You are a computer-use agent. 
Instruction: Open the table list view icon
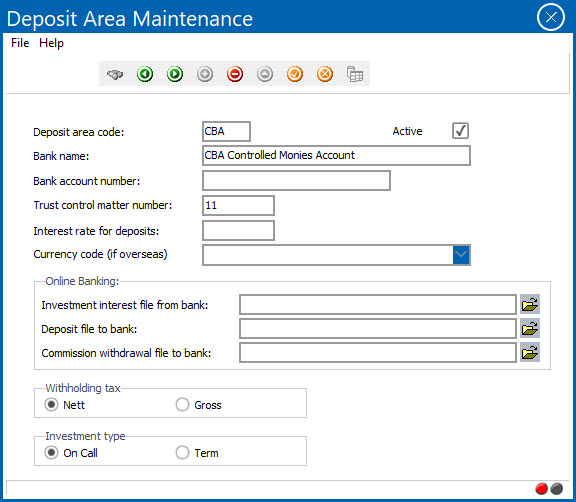[x=355, y=74]
